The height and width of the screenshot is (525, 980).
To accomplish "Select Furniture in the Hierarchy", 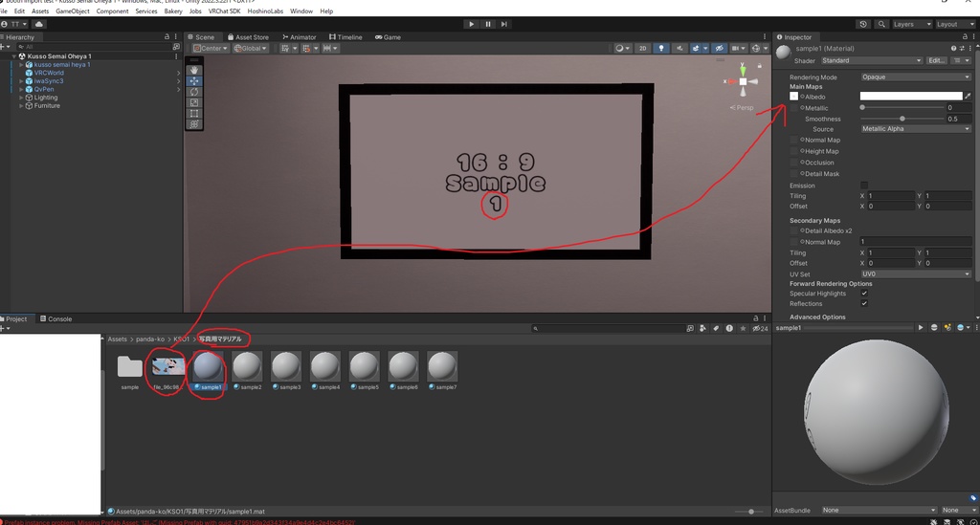I will tap(47, 105).
